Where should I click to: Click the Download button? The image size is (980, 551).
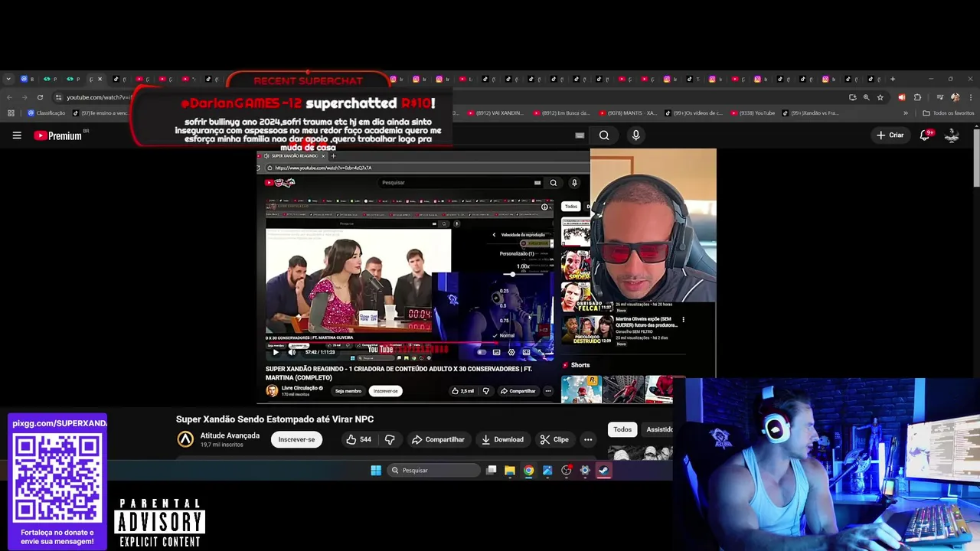(503, 439)
